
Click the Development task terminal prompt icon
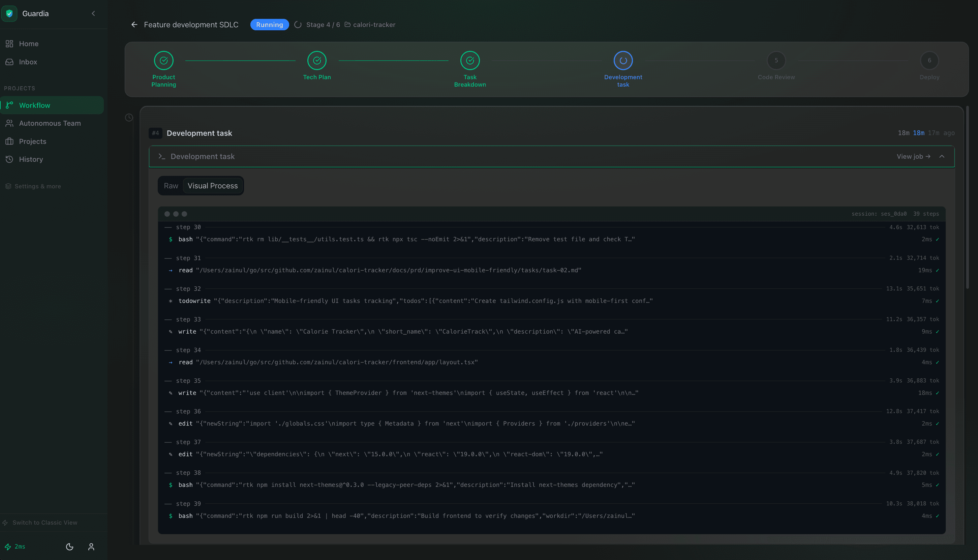(161, 157)
